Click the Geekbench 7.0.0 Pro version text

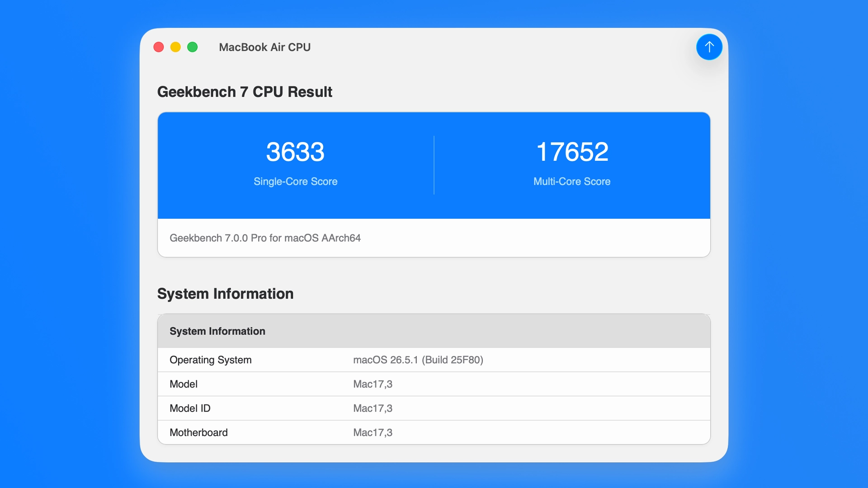(x=265, y=238)
